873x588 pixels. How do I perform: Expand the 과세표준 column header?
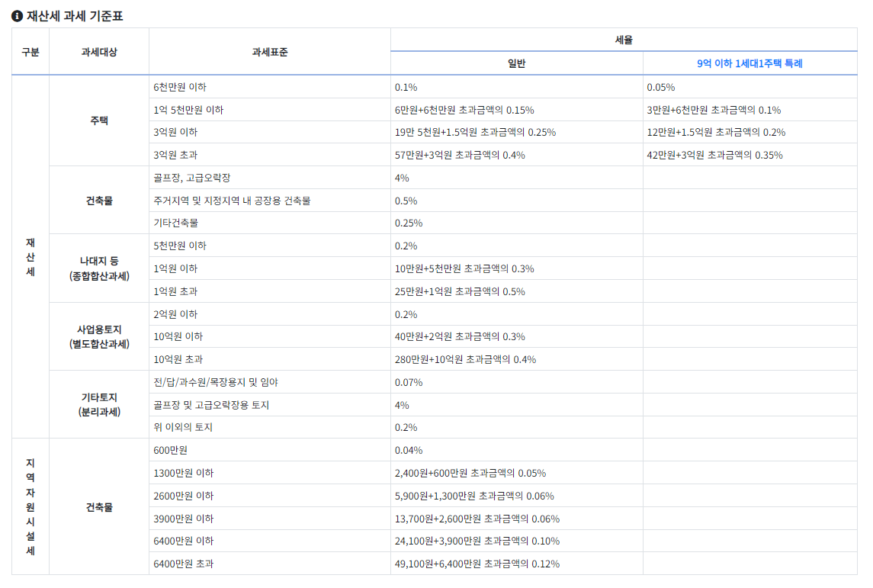click(x=269, y=51)
